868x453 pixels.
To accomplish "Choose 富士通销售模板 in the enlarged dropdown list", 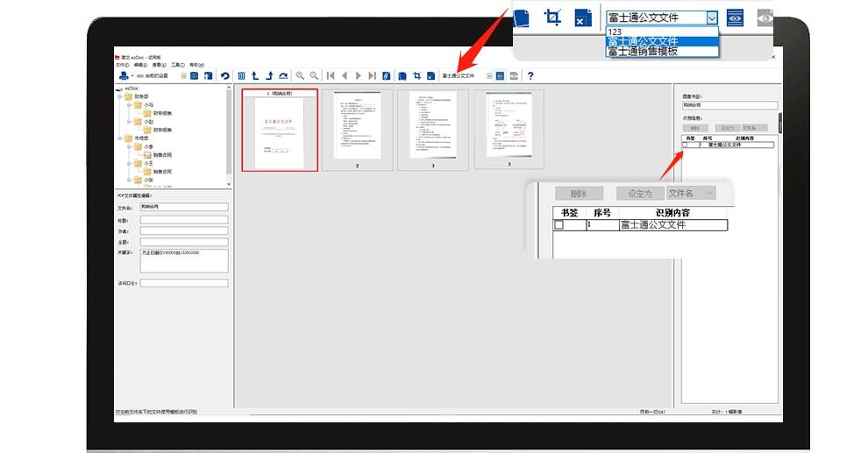I will pos(662,52).
